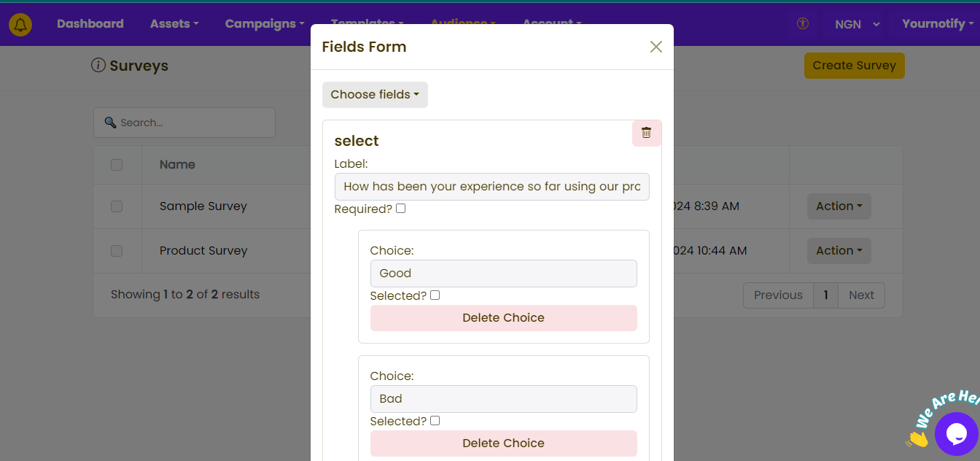
Task: Select page 1 in the pagination bar
Action: pos(825,295)
